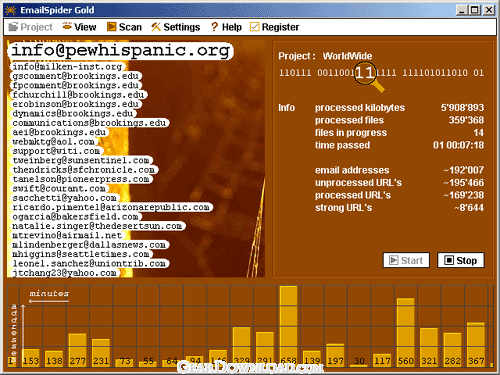Click the Stop button

pos(461,260)
